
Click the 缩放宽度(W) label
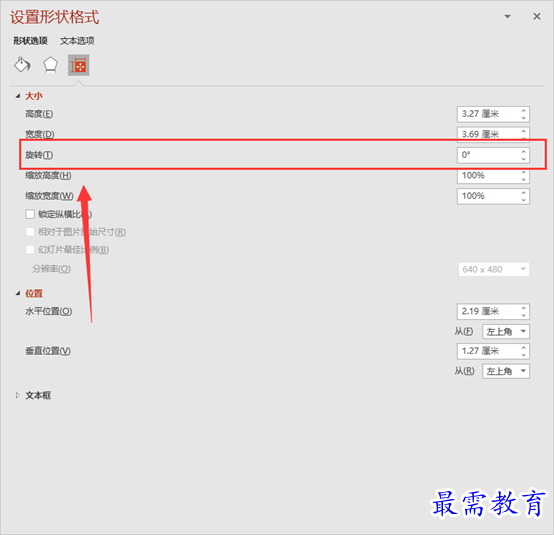pyautogui.click(x=49, y=196)
